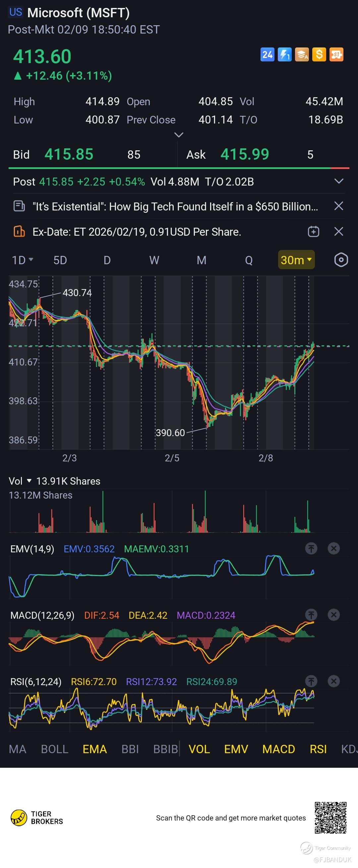Screen dimensions: 358x868
Task: Tap the Ask price 415.99
Action: pos(245,154)
